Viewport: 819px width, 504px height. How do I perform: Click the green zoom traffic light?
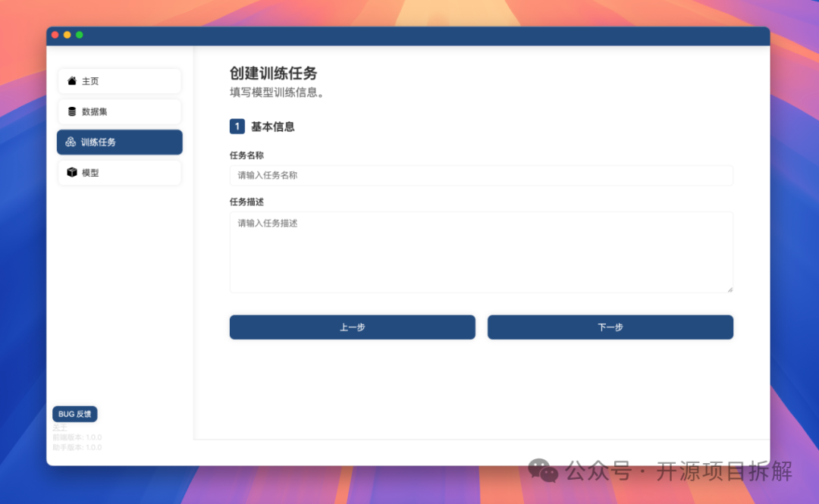coord(79,35)
